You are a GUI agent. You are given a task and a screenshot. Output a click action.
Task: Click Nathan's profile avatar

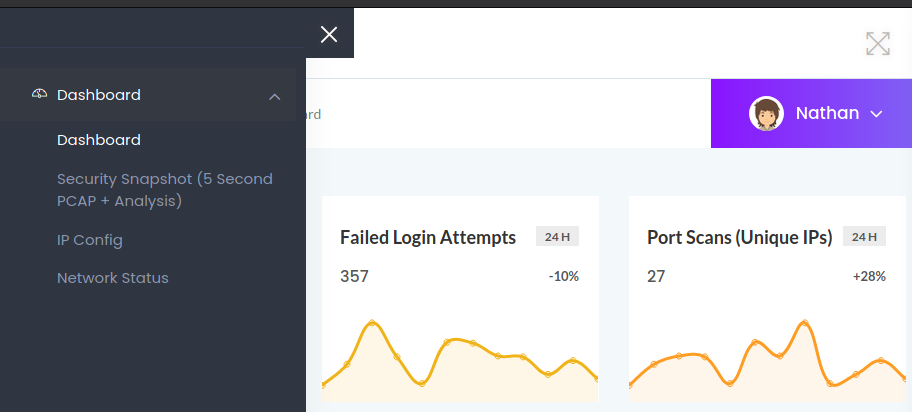coord(766,114)
